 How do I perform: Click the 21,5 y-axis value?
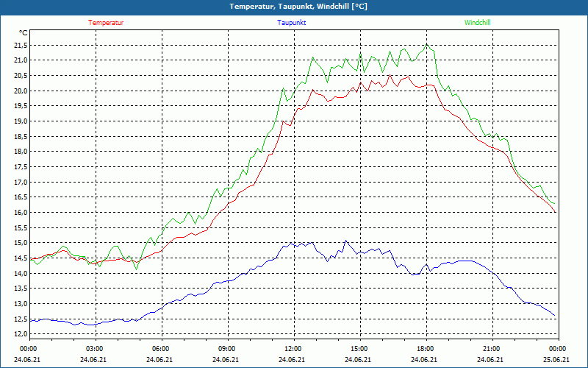click(x=21, y=46)
